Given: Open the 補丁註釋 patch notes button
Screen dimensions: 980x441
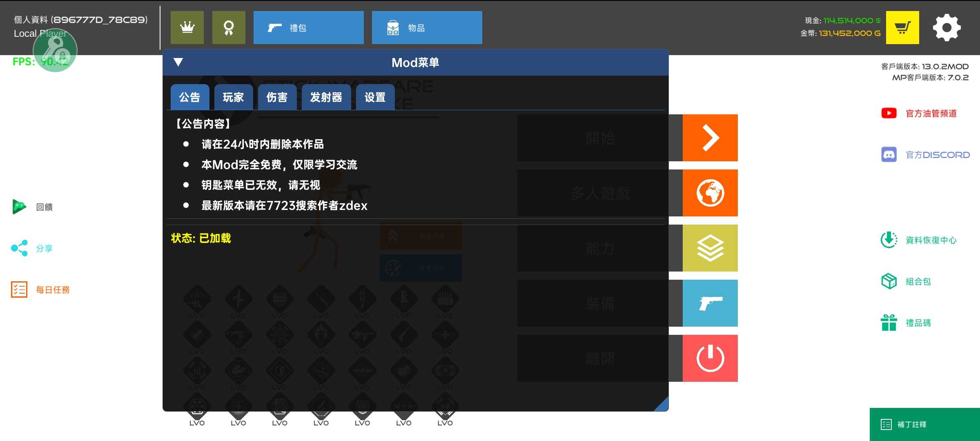Looking at the screenshot, I should coord(924,424).
